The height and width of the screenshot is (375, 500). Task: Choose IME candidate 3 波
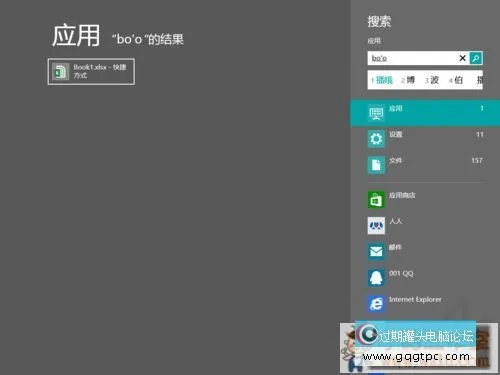pyautogui.click(x=432, y=80)
